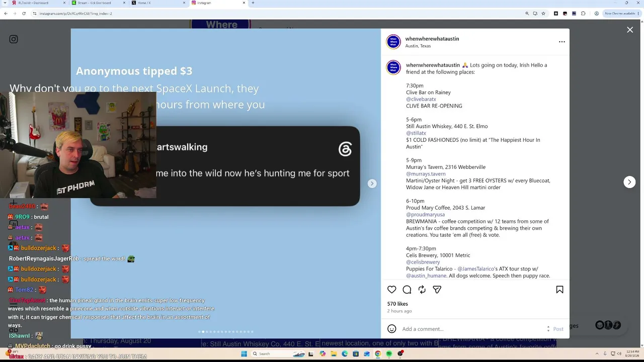Open whenwherewhataustin profile from post header
This screenshot has width=644, height=362.
(432, 39)
